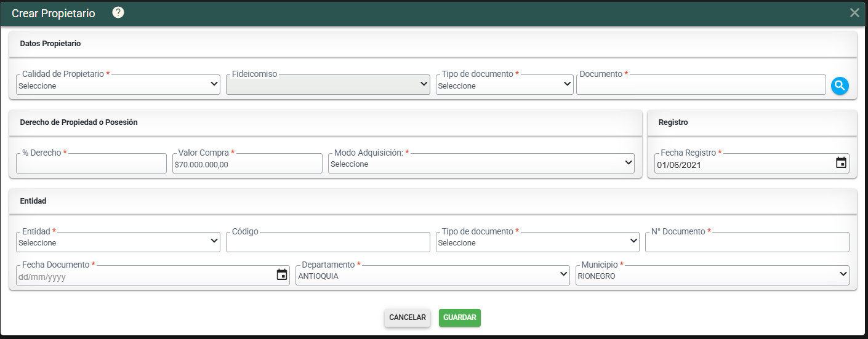The height and width of the screenshot is (339, 868).
Task: Click the help question mark icon
Action: coord(118,12)
